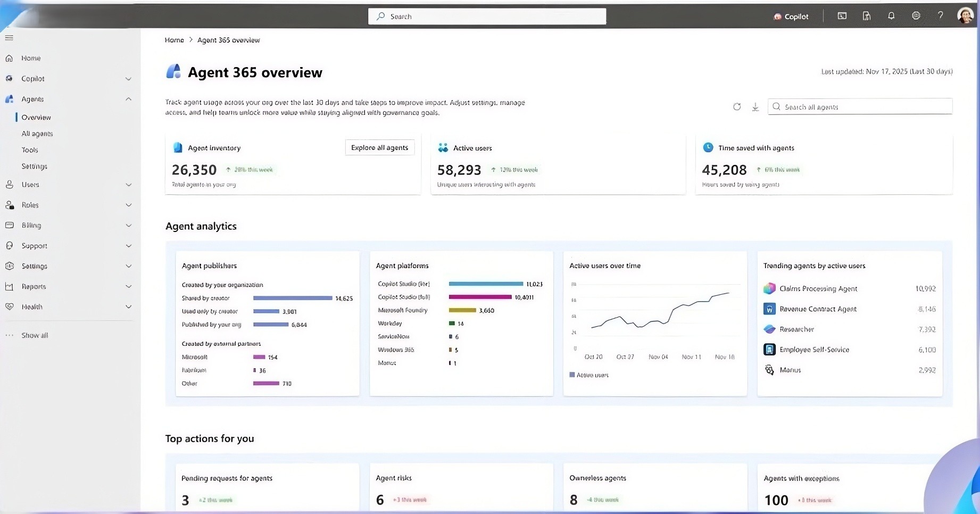Click the document icon in top bar
980x514 pixels.
pos(867,16)
